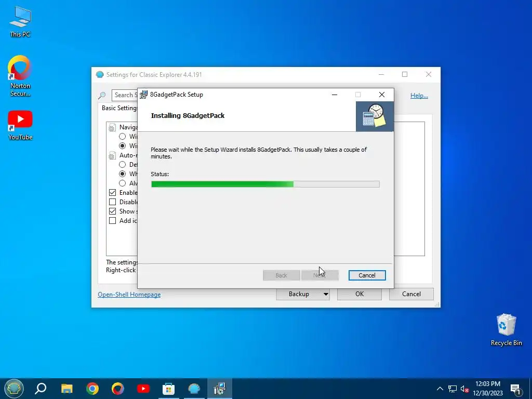Open Microsoft Store from the taskbar
Image resolution: width=532 pixels, height=399 pixels.
pyautogui.click(x=169, y=389)
